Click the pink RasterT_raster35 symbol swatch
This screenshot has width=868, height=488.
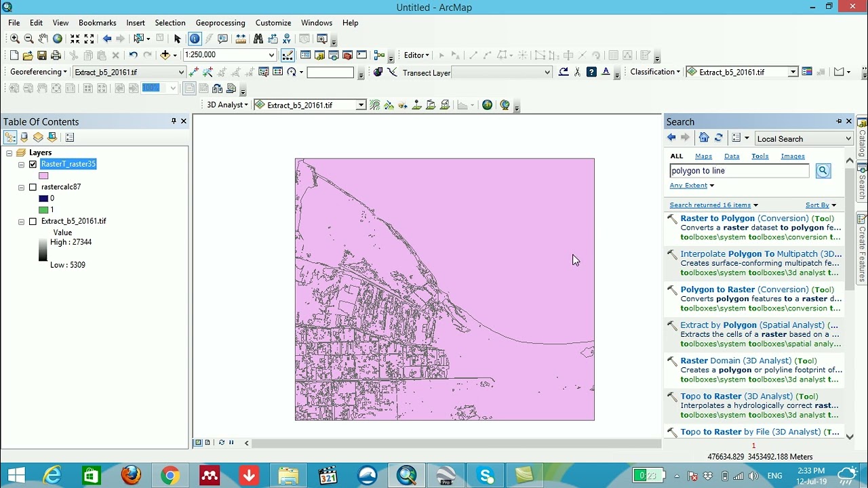click(43, 176)
